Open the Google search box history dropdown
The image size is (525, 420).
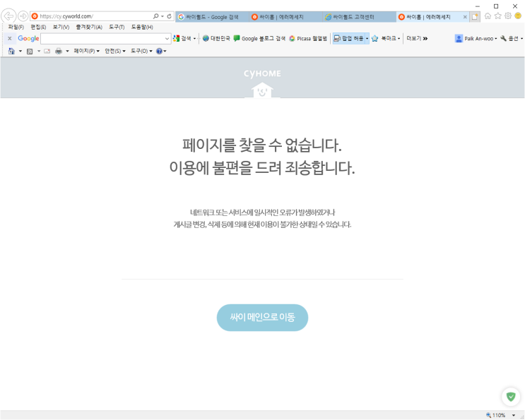click(x=167, y=39)
